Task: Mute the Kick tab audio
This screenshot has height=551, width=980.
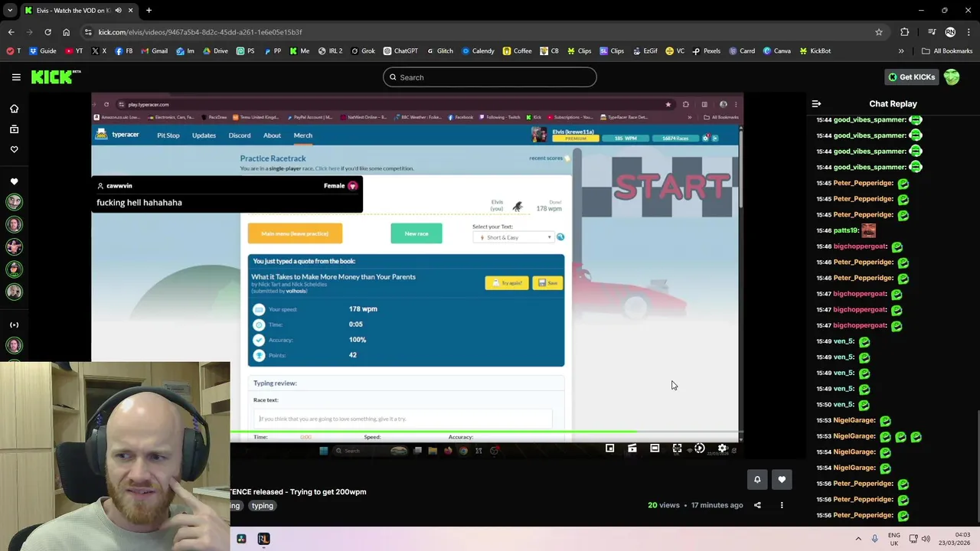Action: (118, 11)
